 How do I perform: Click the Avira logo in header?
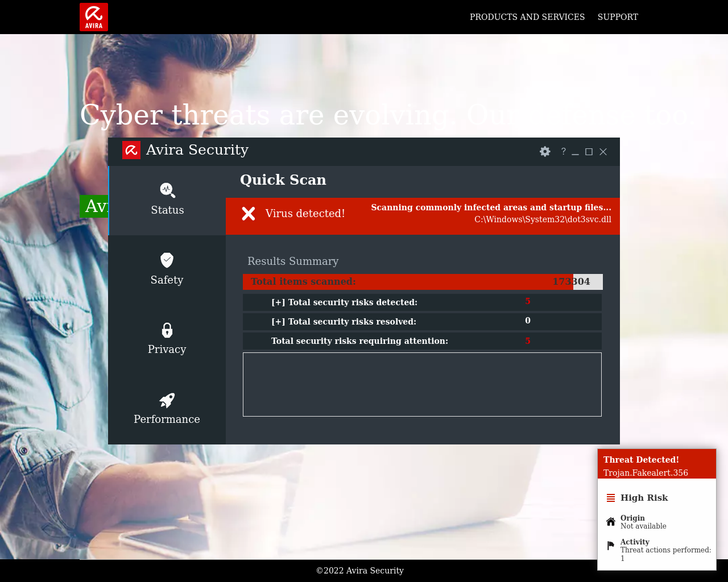(94, 17)
